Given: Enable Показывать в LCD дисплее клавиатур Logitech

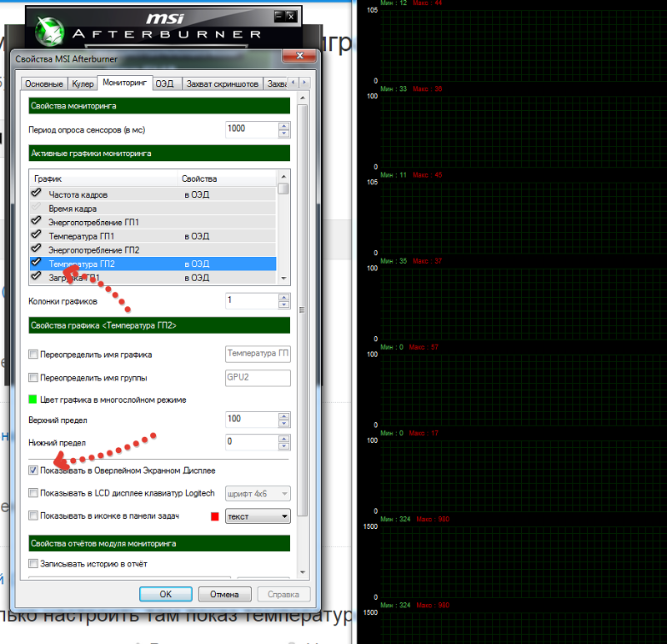Looking at the screenshot, I should coord(33,493).
